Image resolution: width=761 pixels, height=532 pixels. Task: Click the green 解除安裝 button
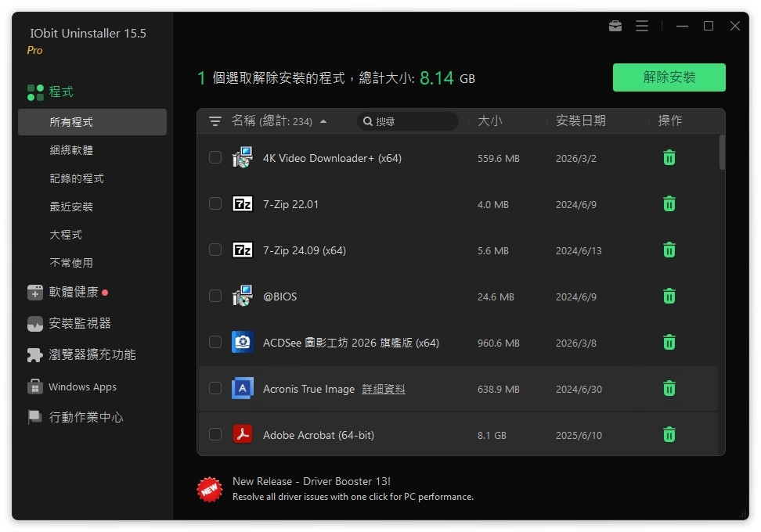(669, 77)
